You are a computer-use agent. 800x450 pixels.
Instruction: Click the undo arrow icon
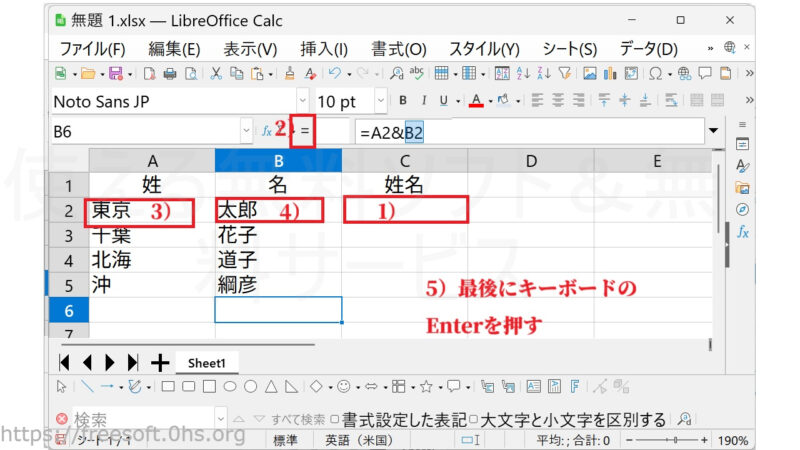coord(335,73)
